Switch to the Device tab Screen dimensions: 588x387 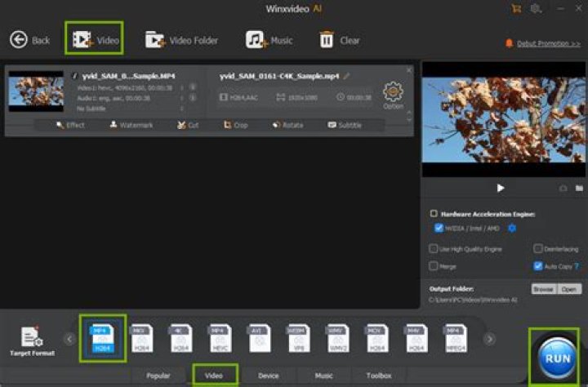tap(269, 376)
